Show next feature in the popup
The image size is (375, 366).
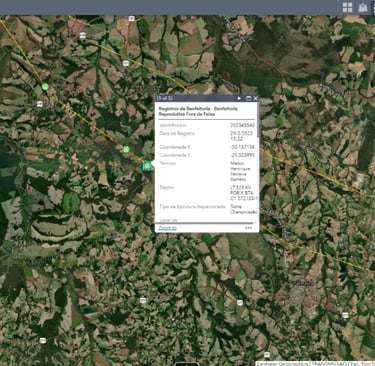pyautogui.click(x=239, y=98)
